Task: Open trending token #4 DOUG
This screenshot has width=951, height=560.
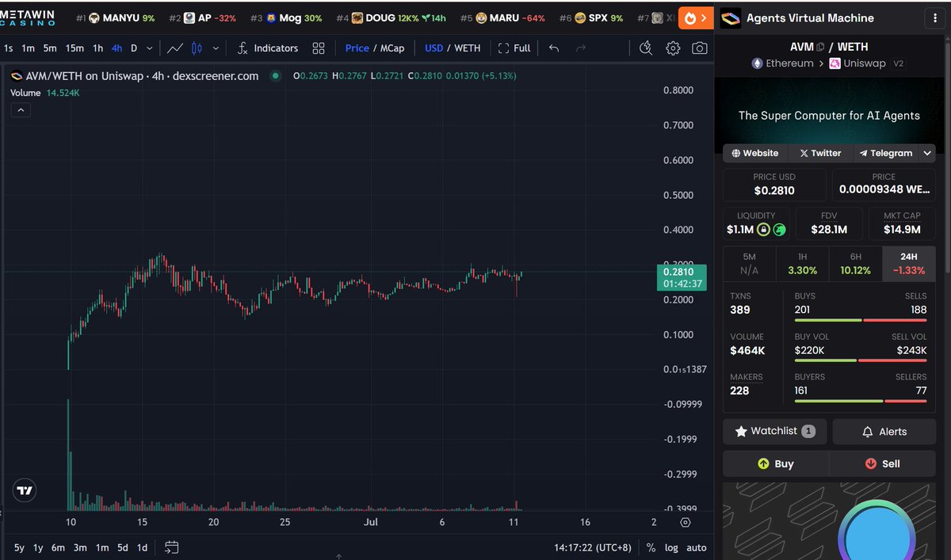Action: (x=391, y=17)
